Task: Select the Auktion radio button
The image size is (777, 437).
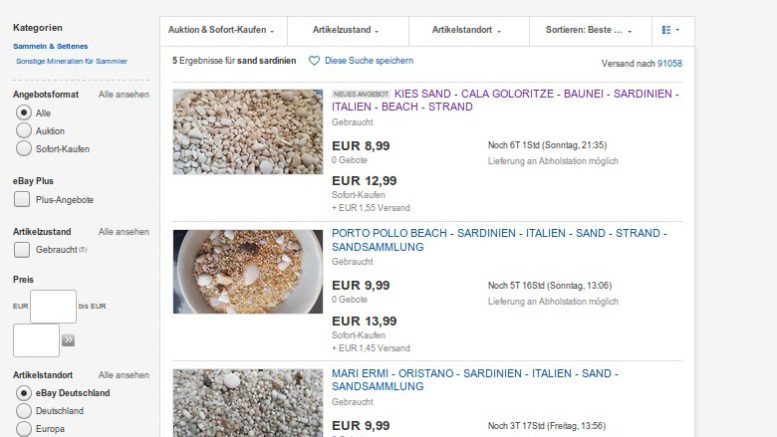Action: click(x=24, y=131)
